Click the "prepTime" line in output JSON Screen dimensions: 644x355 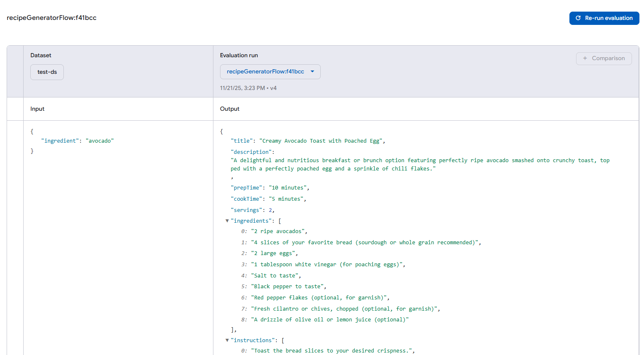click(x=269, y=188)
